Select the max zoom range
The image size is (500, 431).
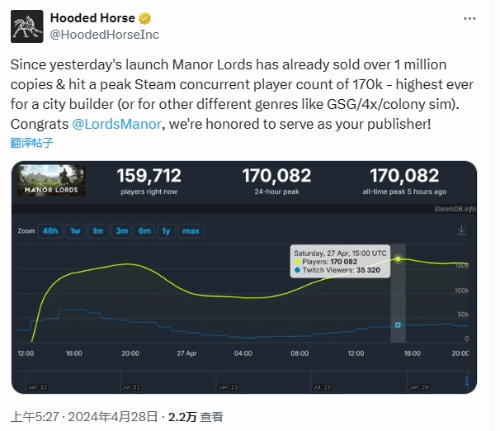[x=191, y=231]
